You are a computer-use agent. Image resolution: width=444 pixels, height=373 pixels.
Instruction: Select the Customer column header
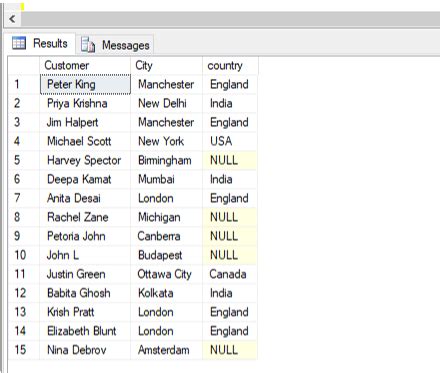click(85, 65)
